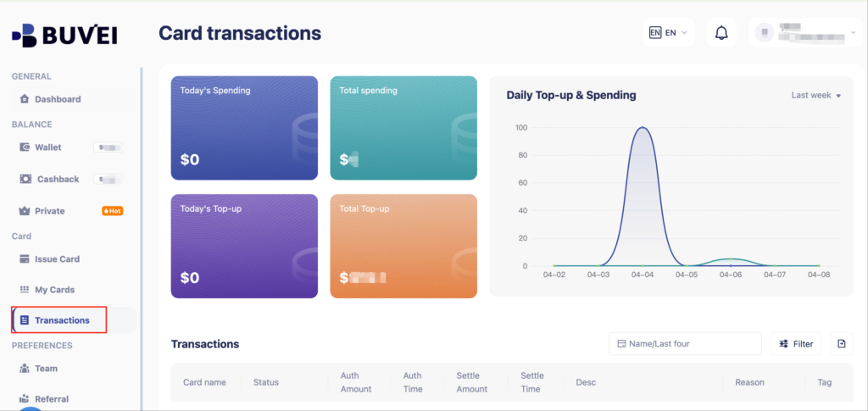Click the notification bell icon
The image size is (868, 411).
[x=721, y=33]
